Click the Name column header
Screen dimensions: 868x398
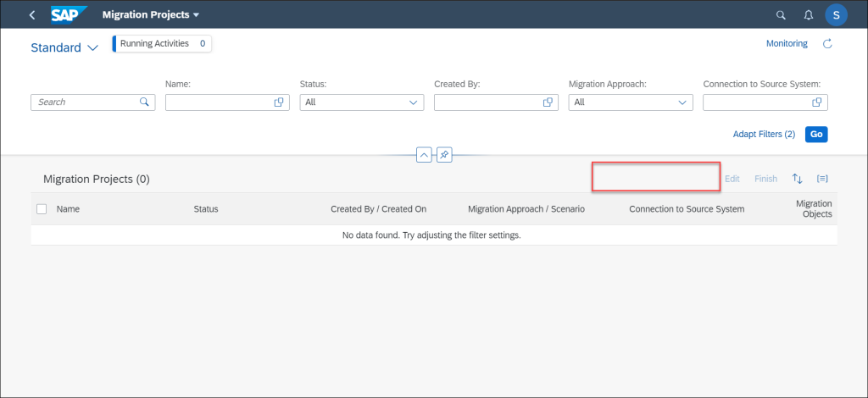[x=68, y=209]
